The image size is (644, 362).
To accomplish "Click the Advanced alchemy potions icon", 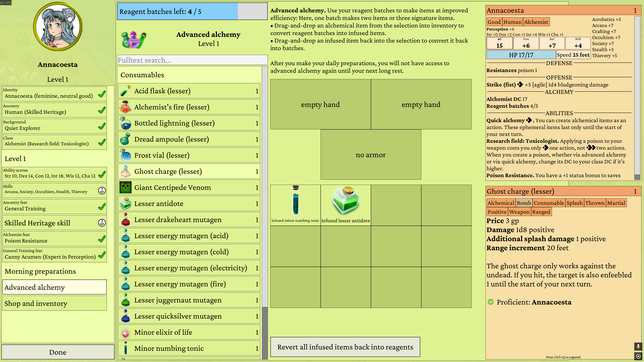I will (134, 40).
